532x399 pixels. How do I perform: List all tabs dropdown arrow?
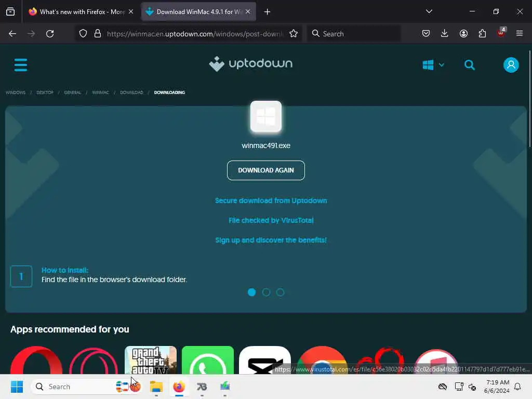point(429,11)
